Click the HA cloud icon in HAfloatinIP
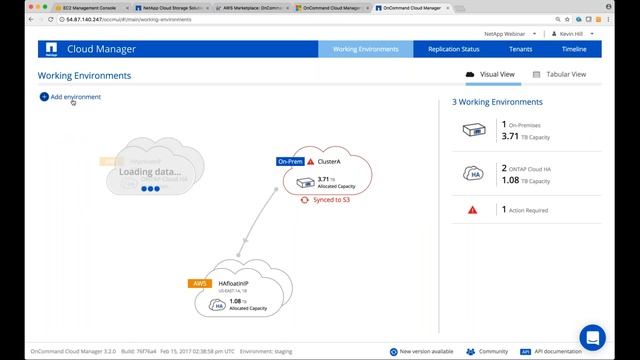 click(217, 305)
